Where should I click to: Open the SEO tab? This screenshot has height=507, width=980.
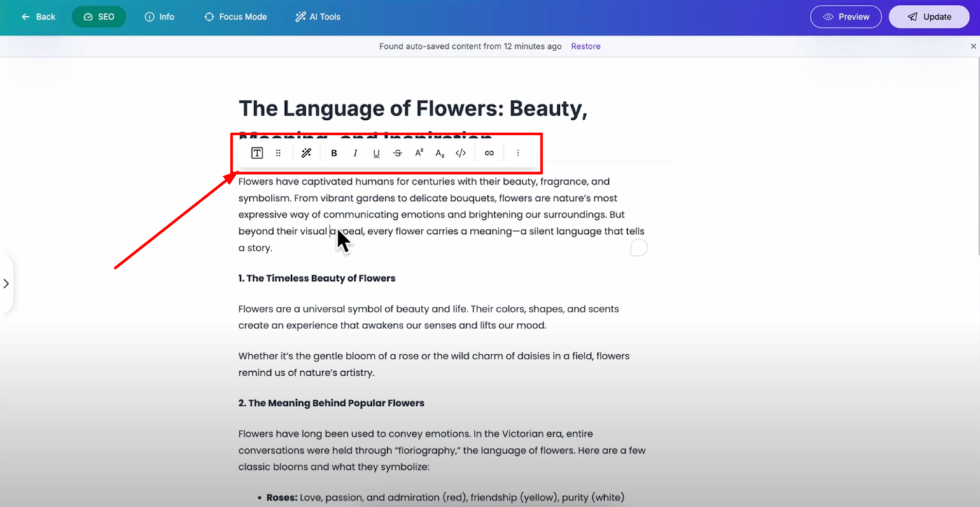click(99, 17)
